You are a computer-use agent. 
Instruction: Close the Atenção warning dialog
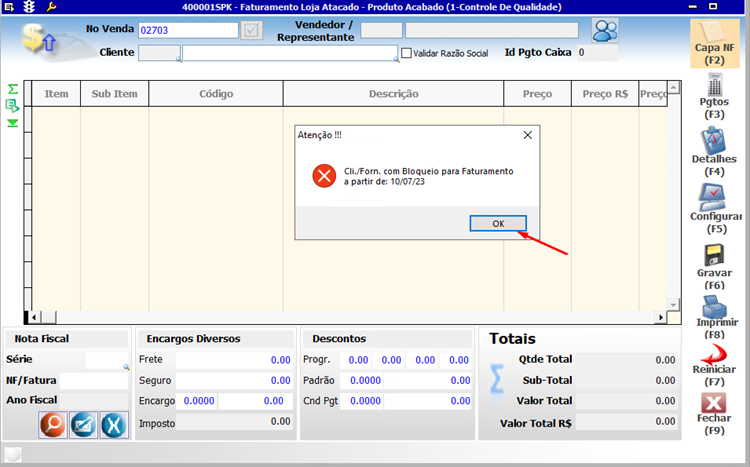coord(527,134)
